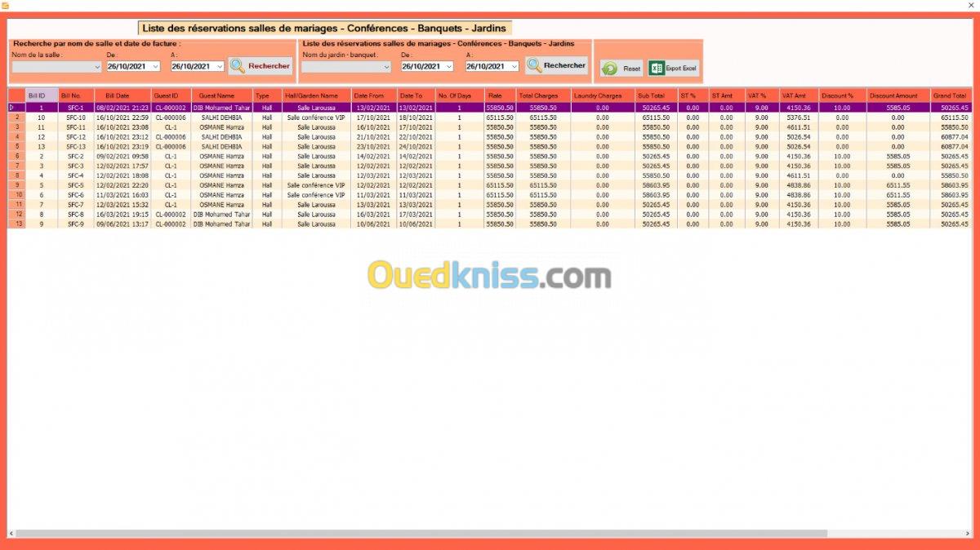Screen dimensions: 980x550
Task: Click SALHI DEHBIA in the SFC-12 row
Action: 222,137
